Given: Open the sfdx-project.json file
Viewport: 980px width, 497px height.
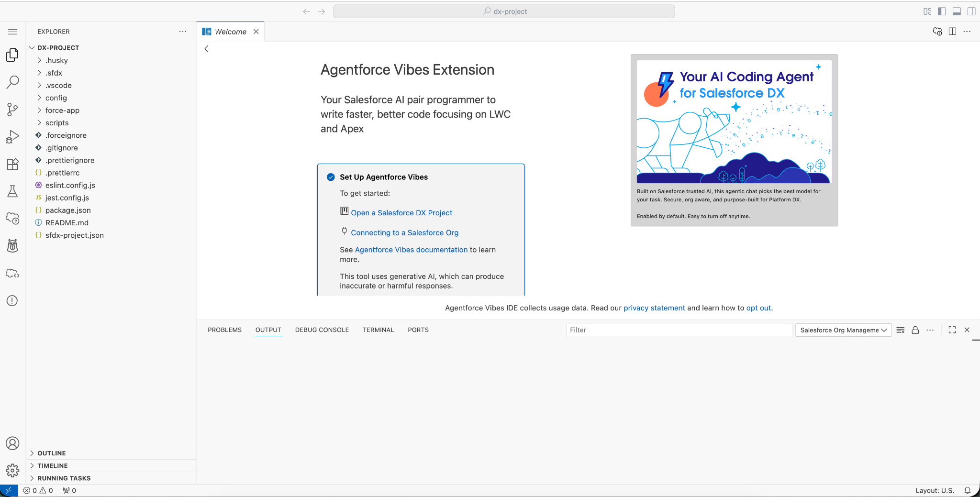Looking at the screenshot, I should 74,235.
